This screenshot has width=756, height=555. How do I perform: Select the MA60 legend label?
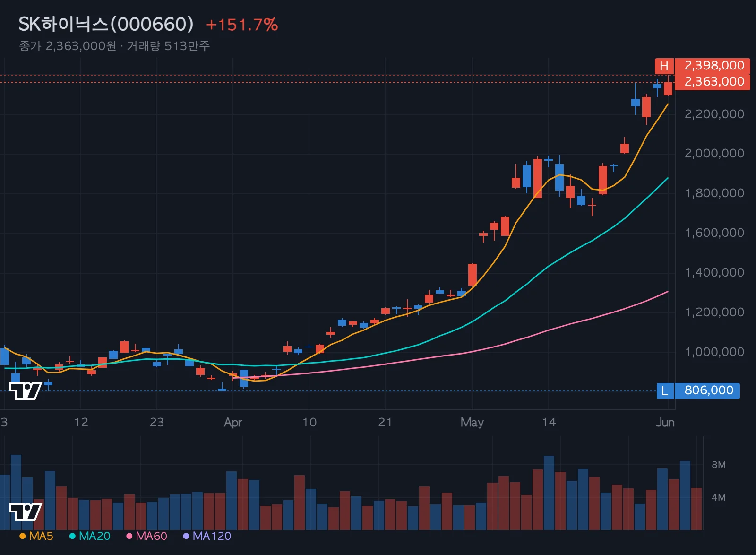pos(151,536)
